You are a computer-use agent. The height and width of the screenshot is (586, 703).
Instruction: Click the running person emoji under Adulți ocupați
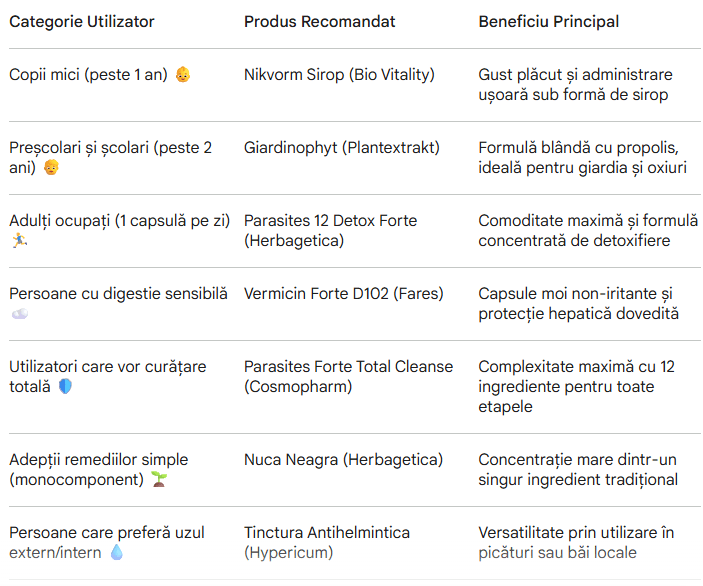[19, 241]
